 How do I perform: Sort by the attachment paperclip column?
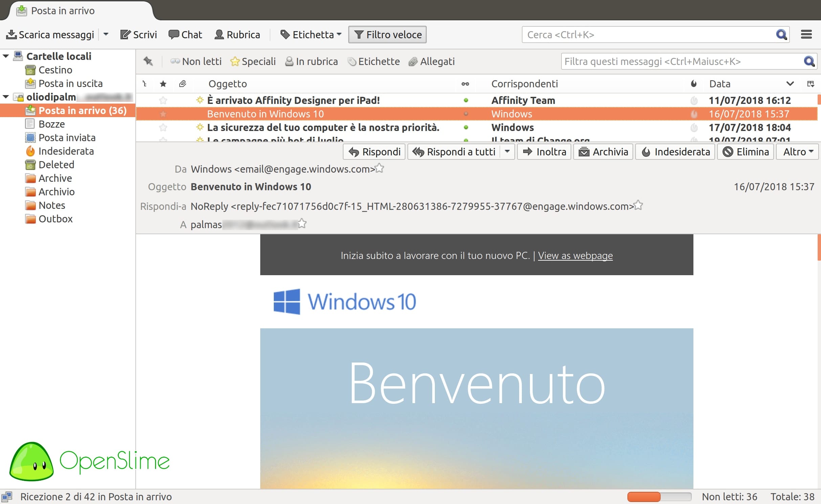tap(183, 84)
